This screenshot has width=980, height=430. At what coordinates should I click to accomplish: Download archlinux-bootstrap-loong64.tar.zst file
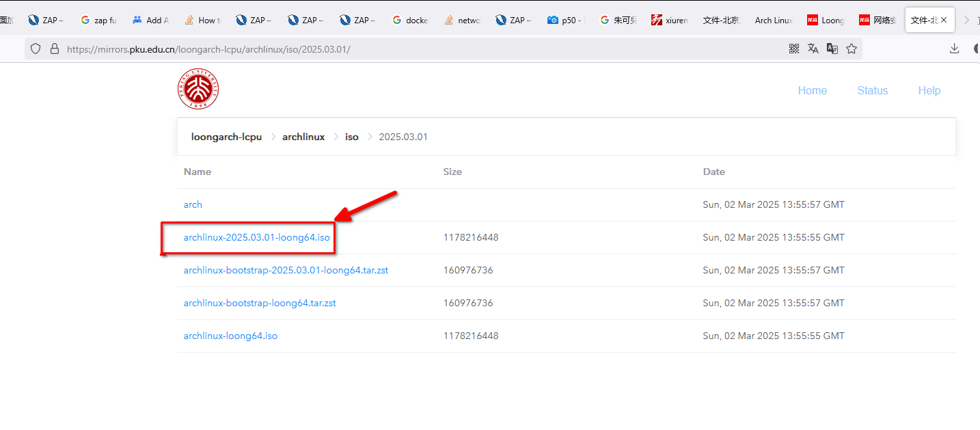[260, 303]
